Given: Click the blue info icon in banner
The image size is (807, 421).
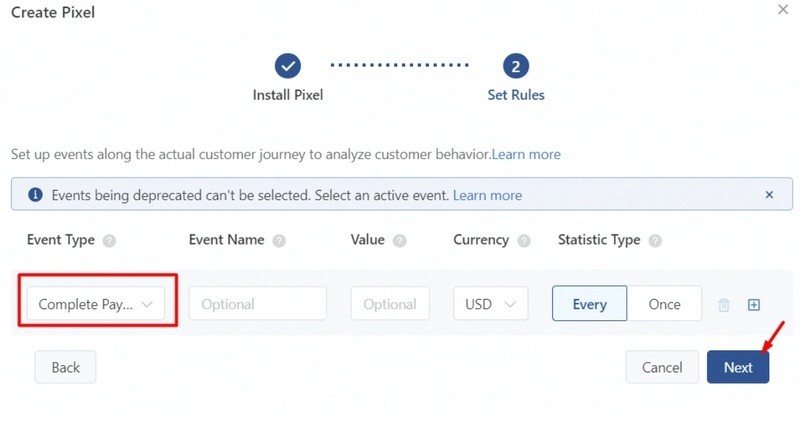Looking at the screenshot, I should (x=36, y=195).
